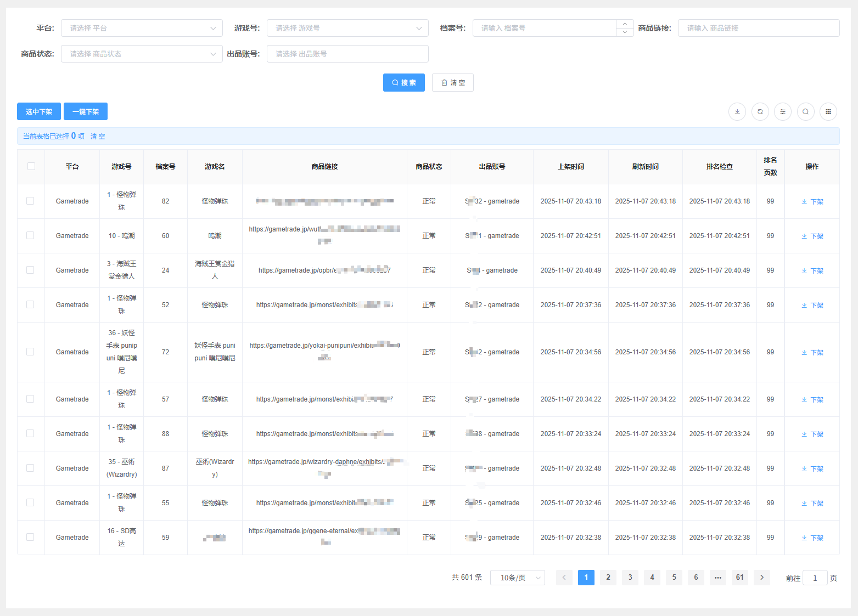
Task: Select the checkbox for 海贼王赏金猎人 row
Action: [x=30, y=270]
